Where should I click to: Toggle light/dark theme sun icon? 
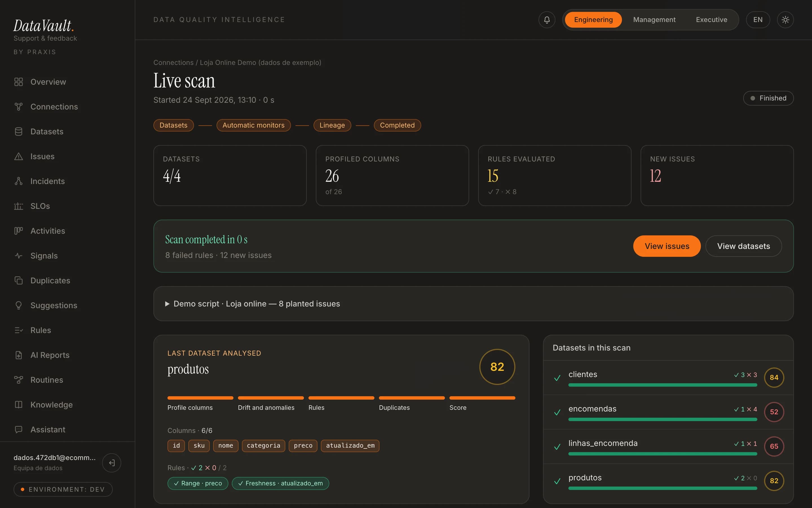(x=785, y=20)
